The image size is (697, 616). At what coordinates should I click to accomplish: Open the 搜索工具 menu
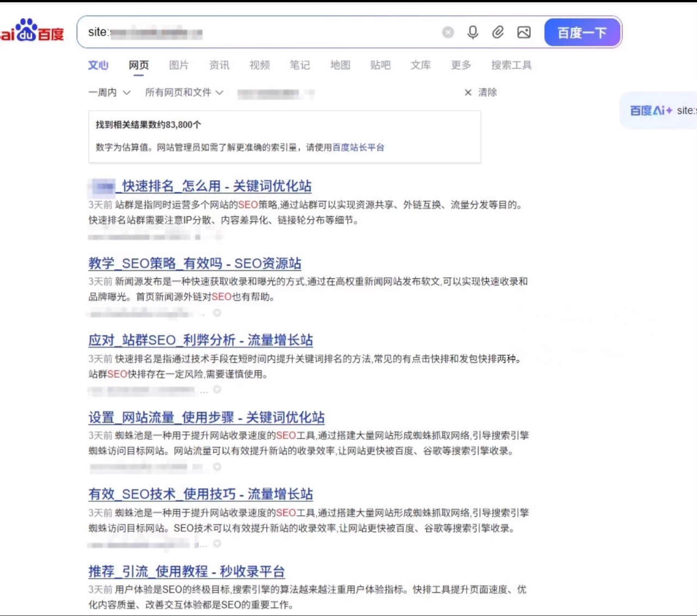[x=511, y=65]
